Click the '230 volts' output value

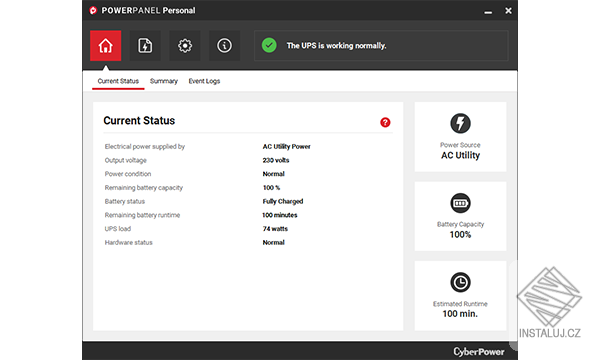click(x=276, y=160)
